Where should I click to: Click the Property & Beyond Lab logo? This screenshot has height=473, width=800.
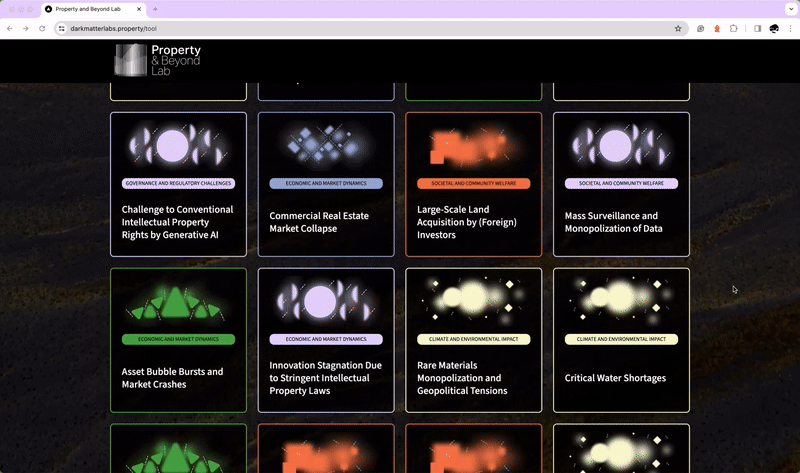[158, 60]
